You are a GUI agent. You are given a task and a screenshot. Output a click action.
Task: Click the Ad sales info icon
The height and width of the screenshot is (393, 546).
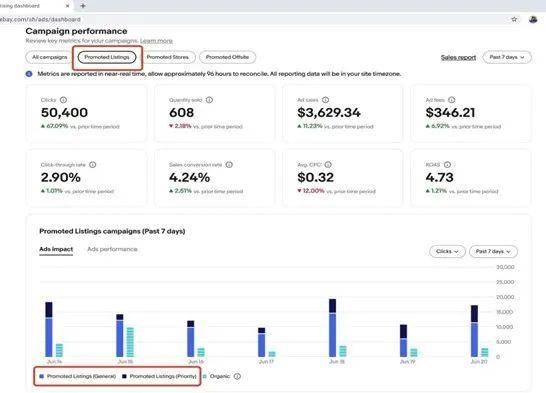pyautogui.click(x=325, y=100)
